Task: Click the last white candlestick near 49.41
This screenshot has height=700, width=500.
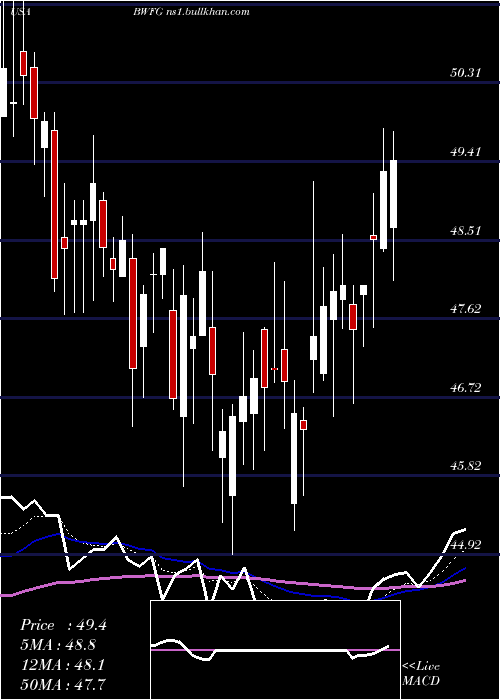Action: coord(393,194)
